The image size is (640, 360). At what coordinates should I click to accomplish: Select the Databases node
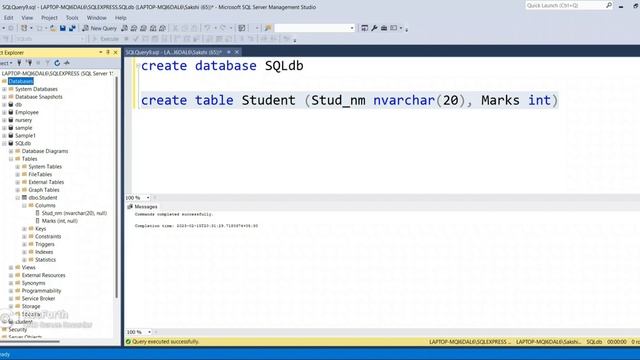(20, 81)
